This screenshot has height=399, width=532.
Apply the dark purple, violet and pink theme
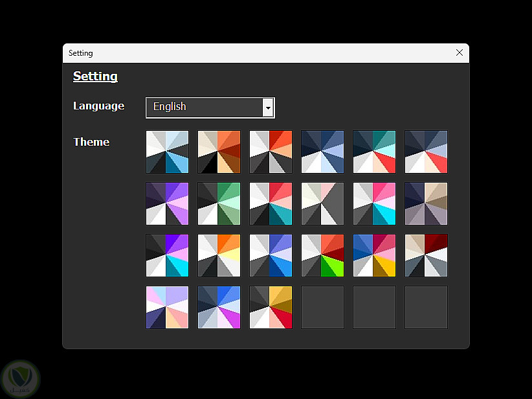[167, 203]
